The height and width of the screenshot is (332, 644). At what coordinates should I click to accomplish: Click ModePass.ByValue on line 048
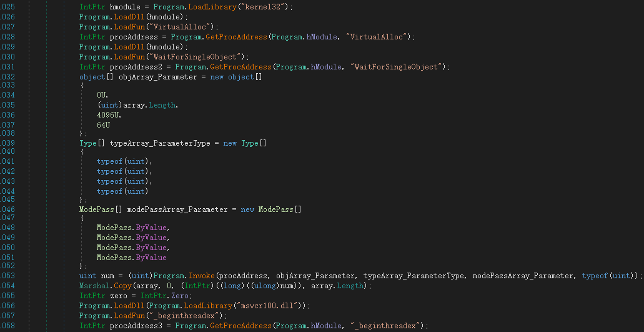click(132, 228)
